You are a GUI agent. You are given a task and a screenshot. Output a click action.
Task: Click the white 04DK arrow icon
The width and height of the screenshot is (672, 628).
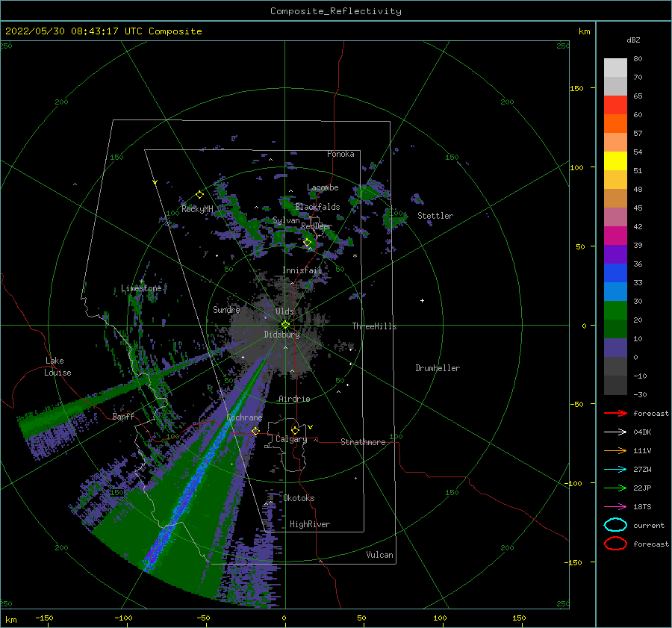point(615,432)
